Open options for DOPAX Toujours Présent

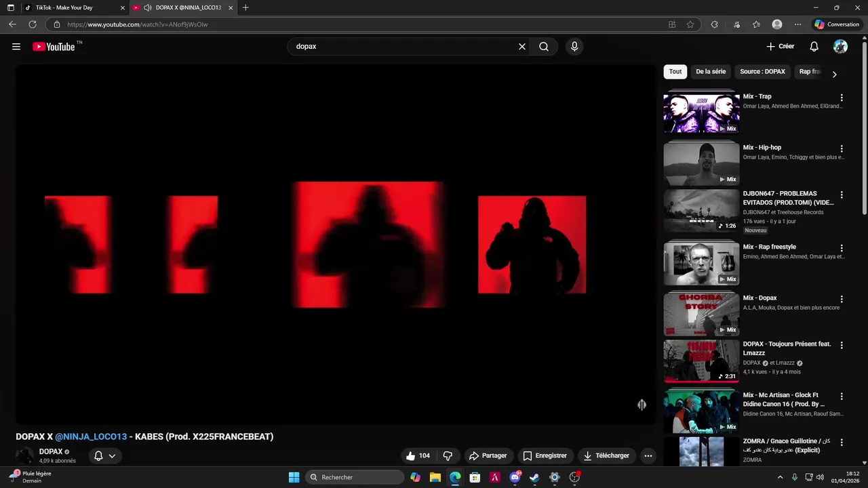coord(842,345)
